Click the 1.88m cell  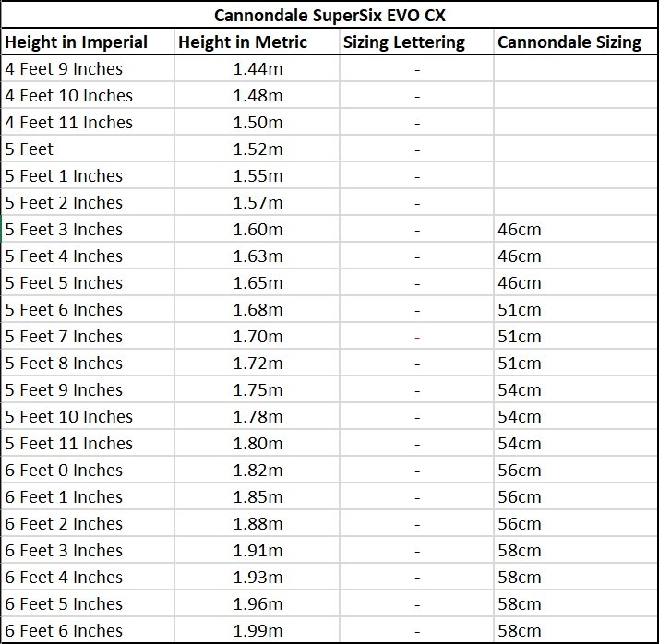[x=257, y=523]
